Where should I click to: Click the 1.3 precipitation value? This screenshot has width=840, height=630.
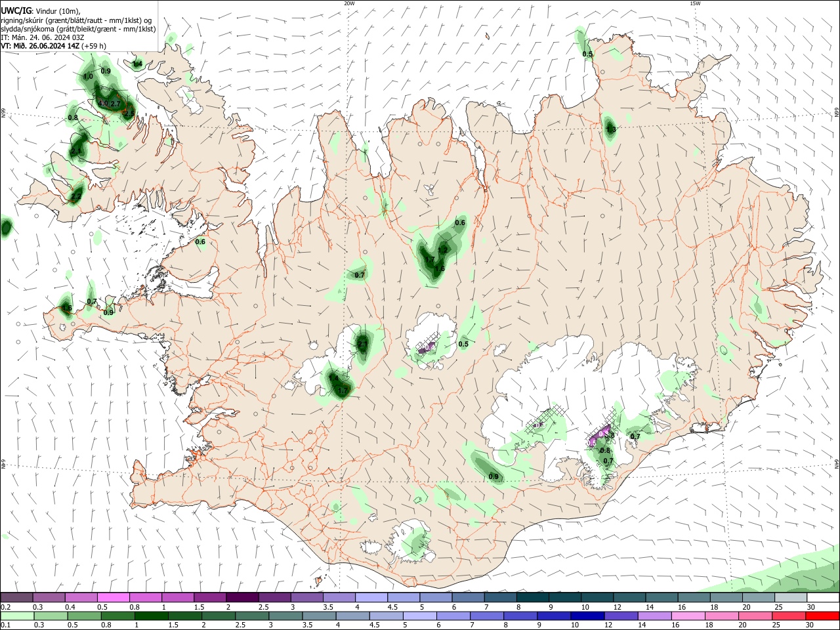click(x=611, y=130)
